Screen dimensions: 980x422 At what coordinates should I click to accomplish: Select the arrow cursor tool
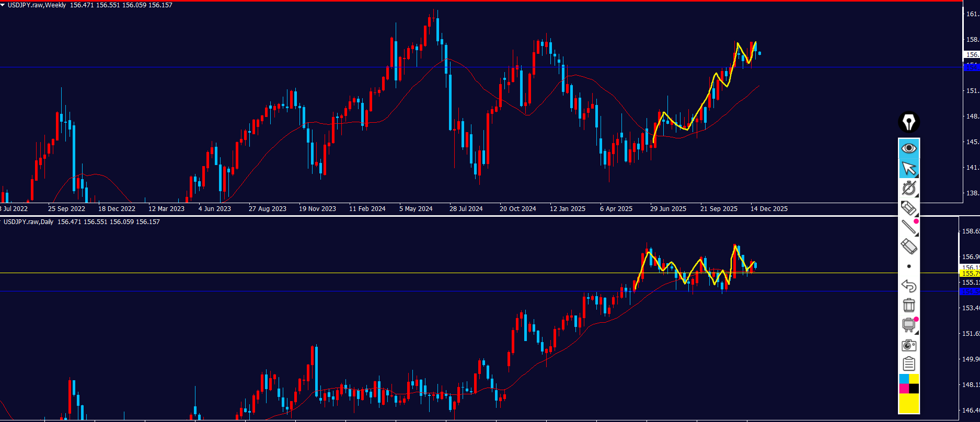(909, 169)
